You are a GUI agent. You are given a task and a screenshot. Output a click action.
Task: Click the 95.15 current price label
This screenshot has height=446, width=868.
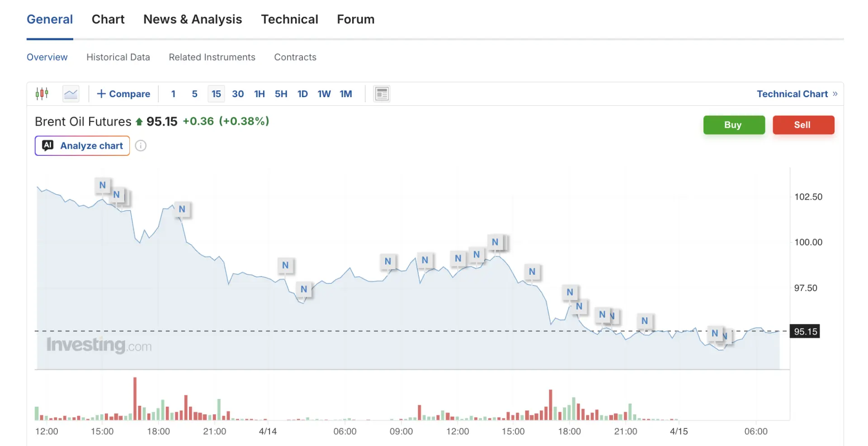tap(805, 331)
